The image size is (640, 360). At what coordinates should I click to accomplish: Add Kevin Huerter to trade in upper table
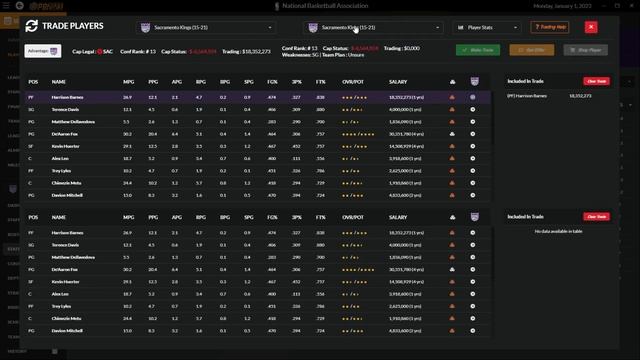coord(473,146)
